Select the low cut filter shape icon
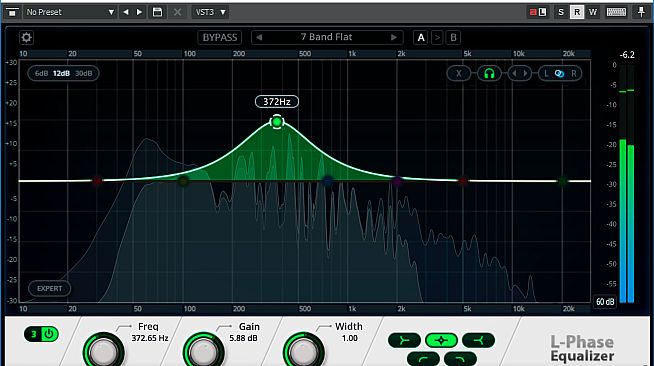The image size is (654, 366). pyautogui.click(x=423, y=358)
